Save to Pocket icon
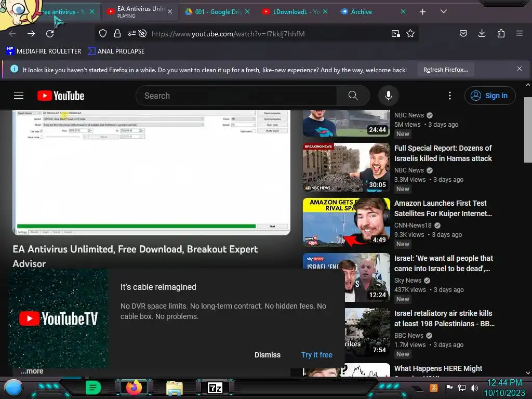Screen dimensions: 532x399 (463, 33)
